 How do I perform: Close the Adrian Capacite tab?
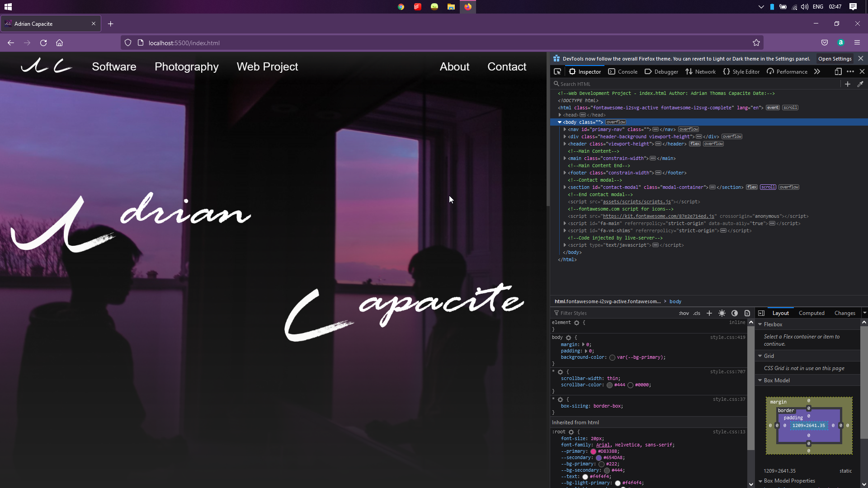[x=94, y=24]
